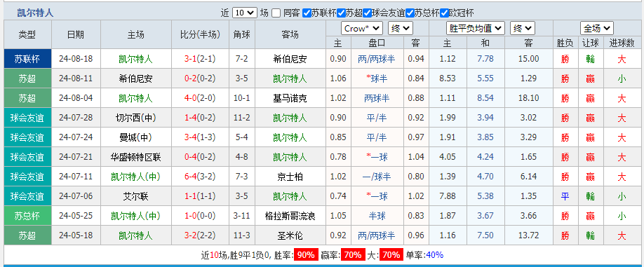The width and height of the screenshot is (644, 267).
Task: Open the 终 dropdown beside Crow*
Action: (401, 29)
